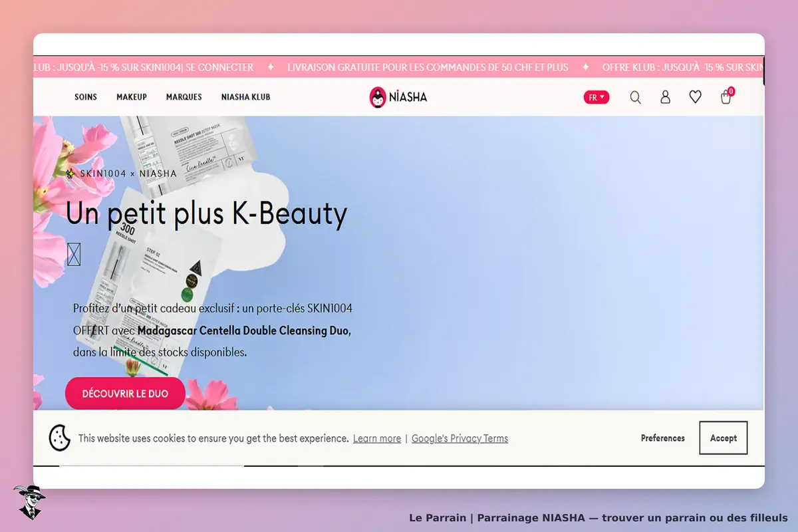Click the LIVRAISON GRATUITE announcement text
This screenshot has height=532, width=798.
(428, 67)
